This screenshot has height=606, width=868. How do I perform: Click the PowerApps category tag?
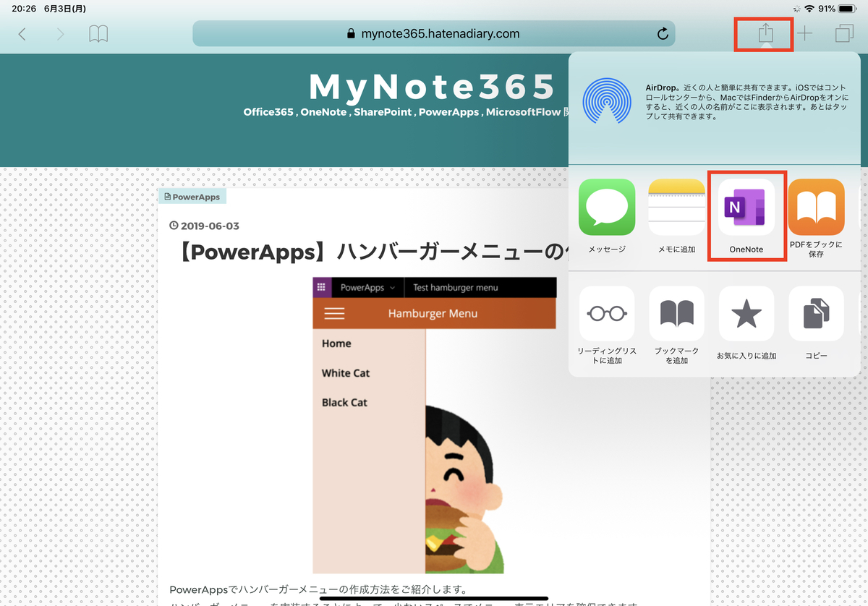click(192, 197)
